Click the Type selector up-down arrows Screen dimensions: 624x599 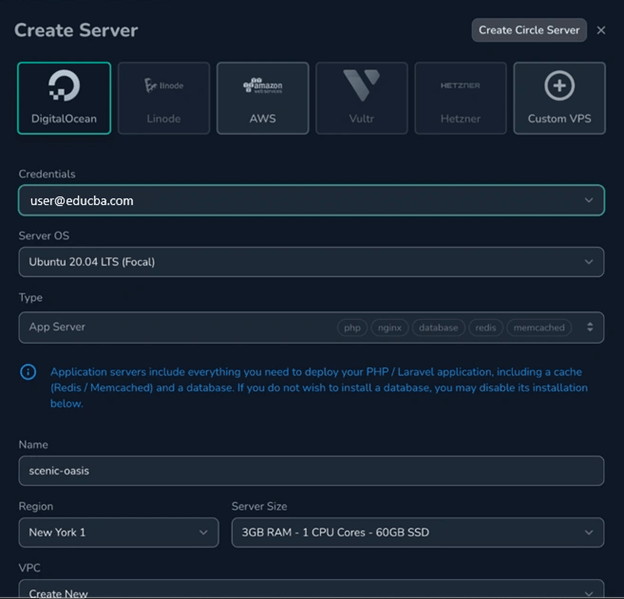coord(590,327)
